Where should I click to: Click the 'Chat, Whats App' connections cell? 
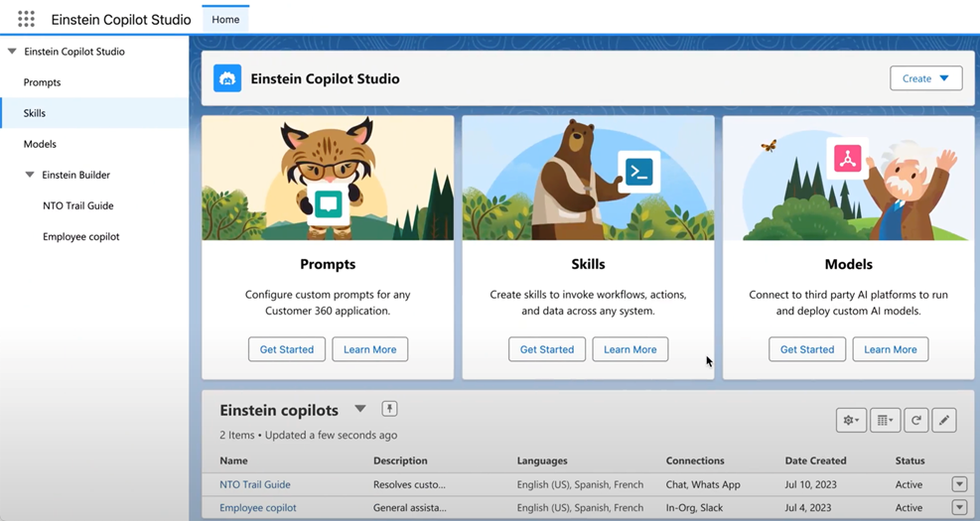pos(703,484)
